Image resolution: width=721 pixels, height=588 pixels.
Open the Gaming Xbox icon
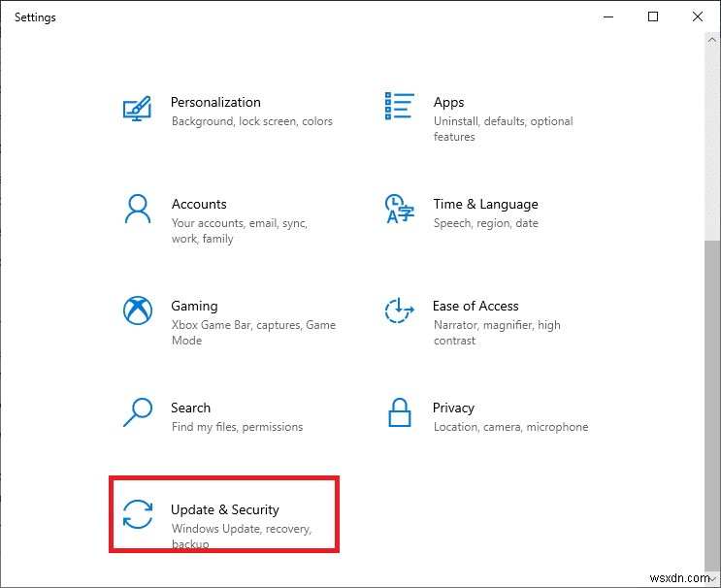[138, 310]
